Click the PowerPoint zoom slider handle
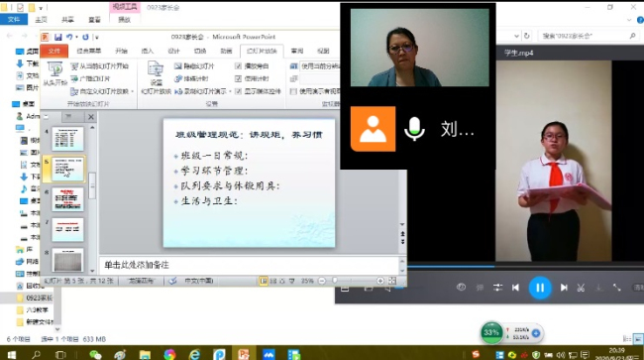This screenshot has width=644, height=360. tap(335, 281)
